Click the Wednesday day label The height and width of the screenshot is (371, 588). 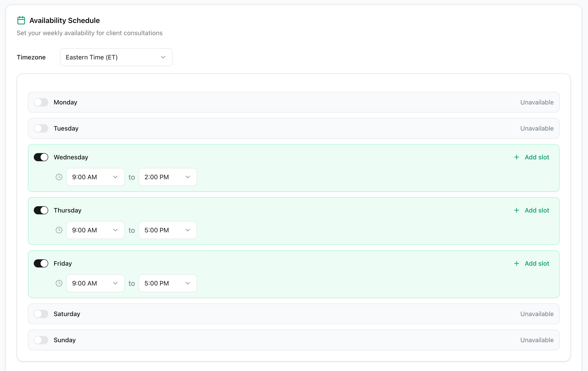coord(71,157)
